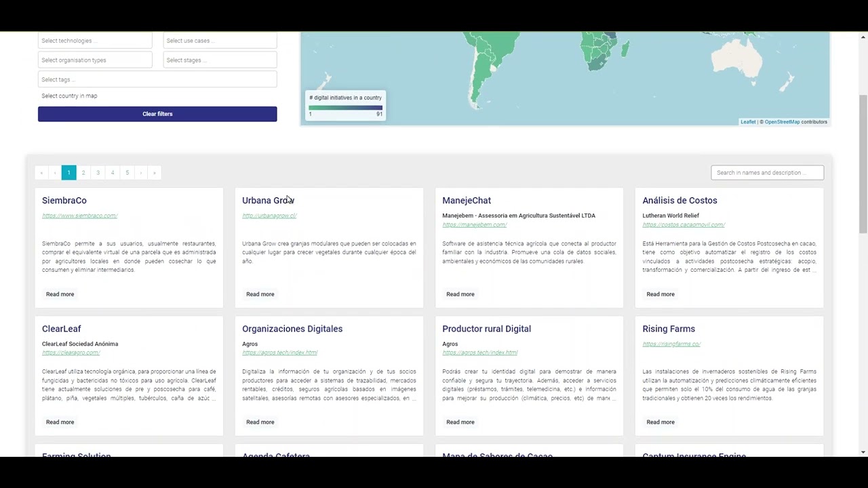This screenshot has width=868, height=488.
Task: Read more about Urbana Grow
Action: click(260, 294)
